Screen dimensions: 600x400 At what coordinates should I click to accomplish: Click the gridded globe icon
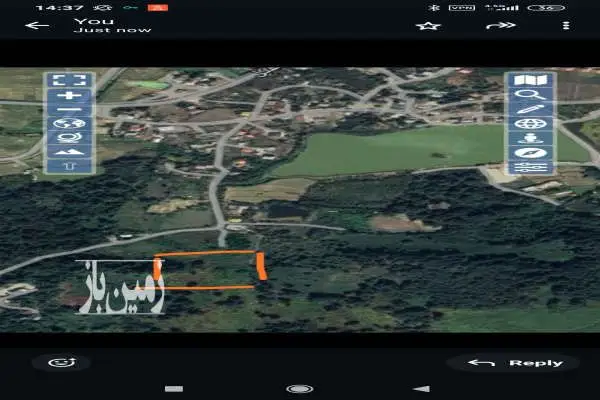click(530, 124)
